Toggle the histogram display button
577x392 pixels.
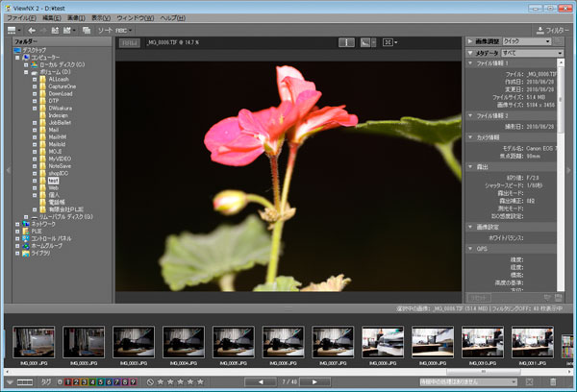pyautogui.click(x=365, y=42)
